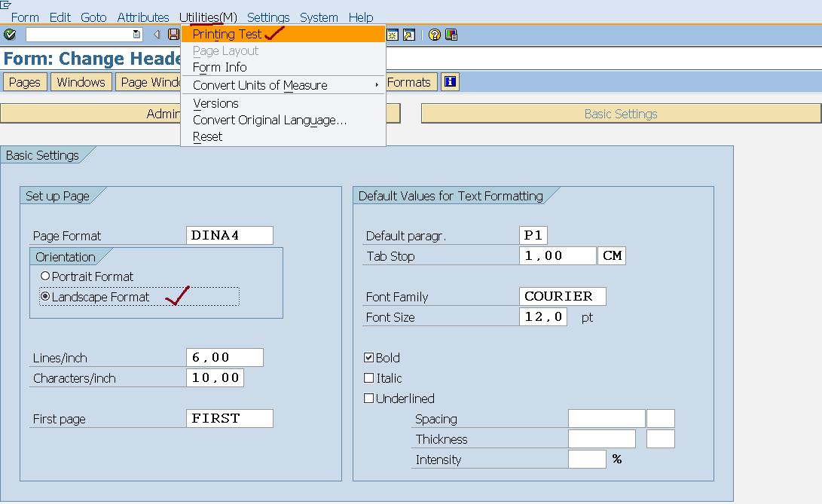Click the back arrow beside the command field
The height and width of the screenshot is (504, 822).
(157, 35)
